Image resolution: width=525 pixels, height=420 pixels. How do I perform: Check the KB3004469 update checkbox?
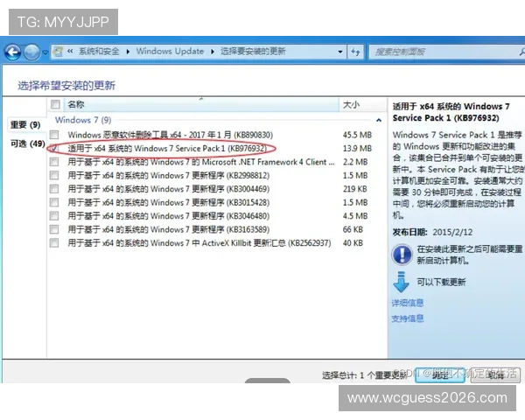point(54,189)
